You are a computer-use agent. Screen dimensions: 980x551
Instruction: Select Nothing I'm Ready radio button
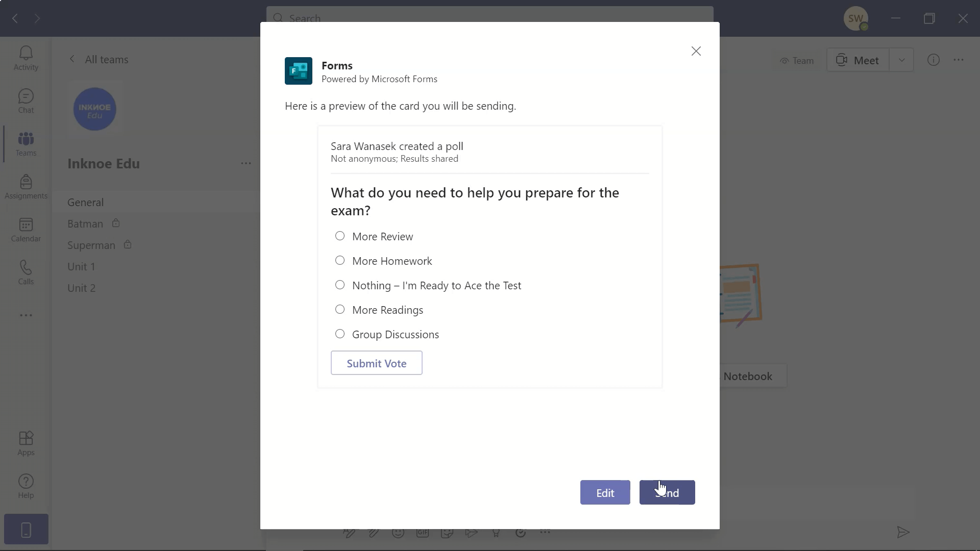click(x=340, y=285)
